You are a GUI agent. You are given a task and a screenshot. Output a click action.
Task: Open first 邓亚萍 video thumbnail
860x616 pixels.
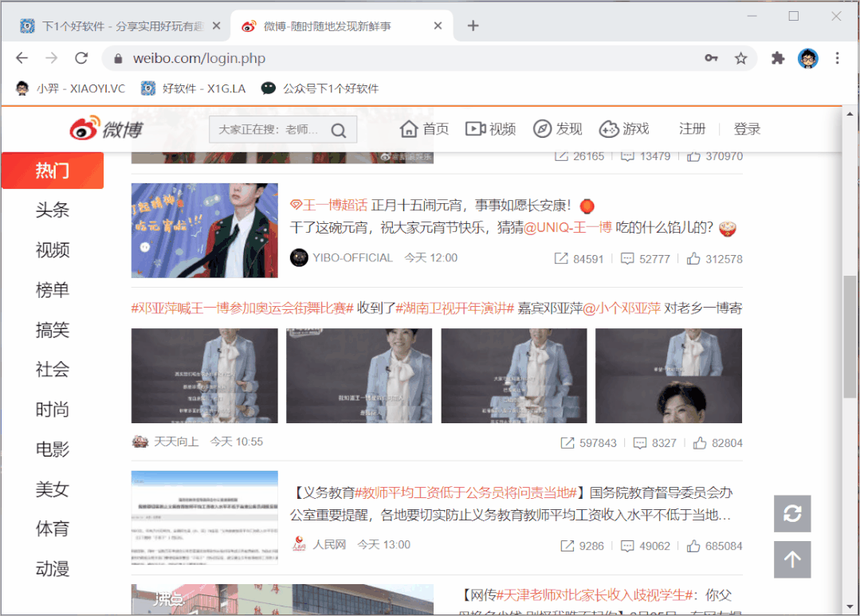(205, 376)
